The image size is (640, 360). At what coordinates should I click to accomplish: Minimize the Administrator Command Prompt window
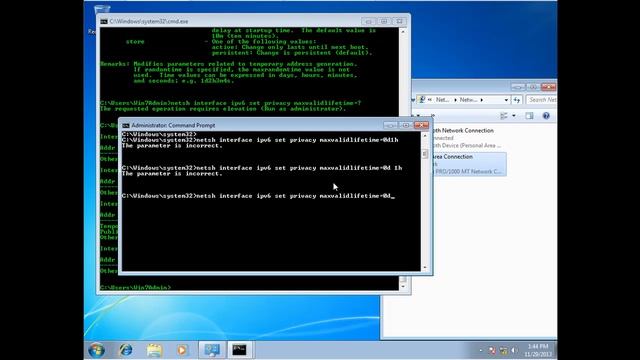[390, 125]
